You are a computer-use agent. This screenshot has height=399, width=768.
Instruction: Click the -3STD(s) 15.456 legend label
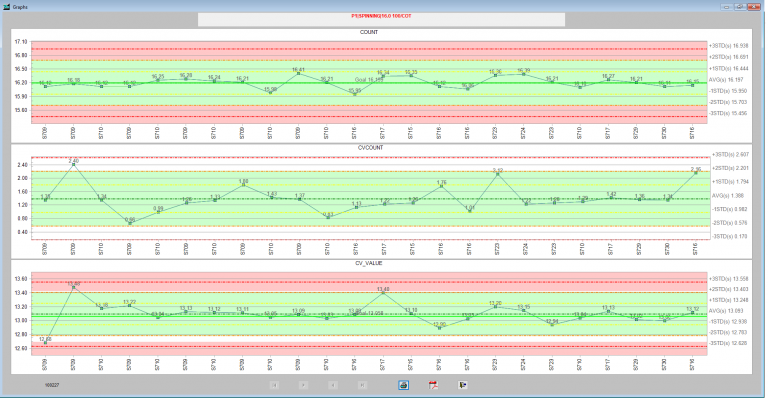[x=728, y=113]
